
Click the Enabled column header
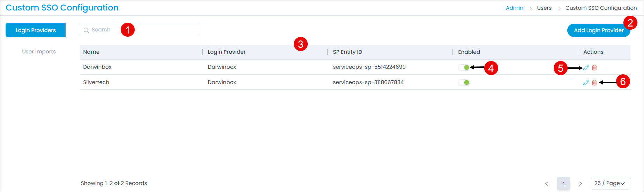click(469, 52)
